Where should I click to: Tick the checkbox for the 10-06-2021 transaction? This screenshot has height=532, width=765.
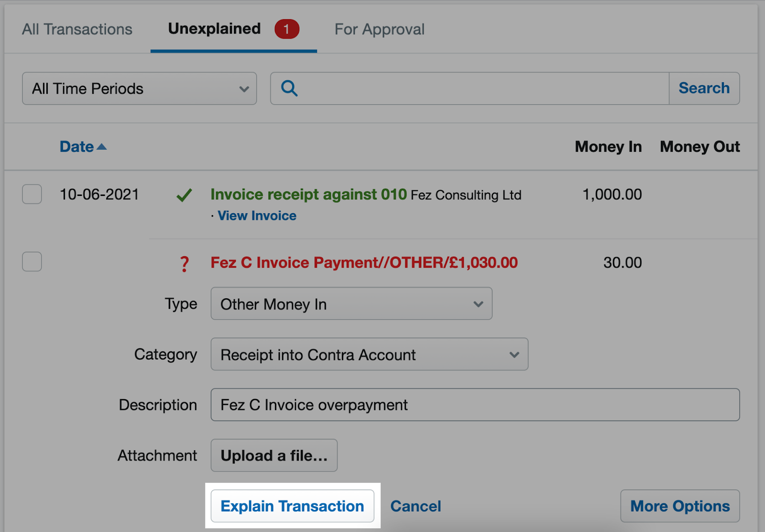32,195
